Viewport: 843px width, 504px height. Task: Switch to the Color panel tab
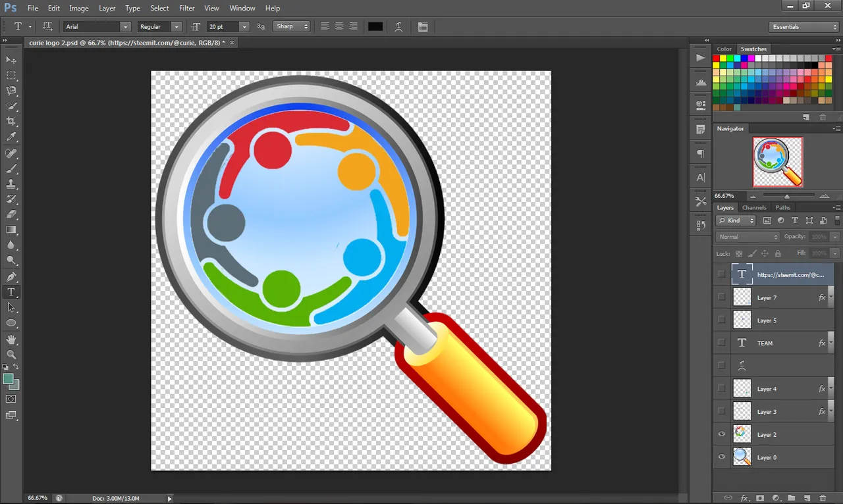(x=724, y=49)
